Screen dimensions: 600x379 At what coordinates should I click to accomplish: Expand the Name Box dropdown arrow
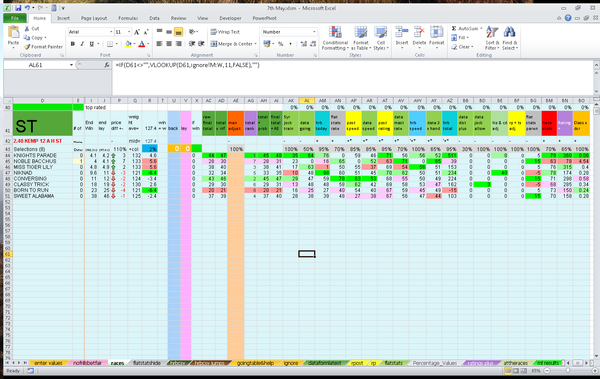[71, 65]
